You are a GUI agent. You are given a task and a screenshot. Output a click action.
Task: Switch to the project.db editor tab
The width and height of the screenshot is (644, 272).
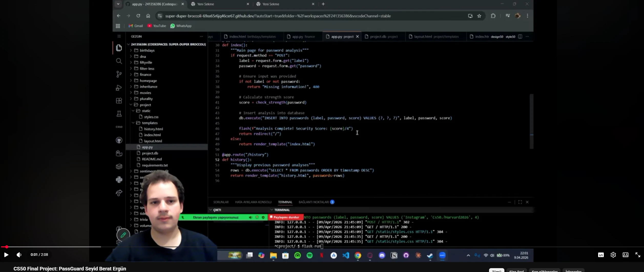[x=383, y=36]
